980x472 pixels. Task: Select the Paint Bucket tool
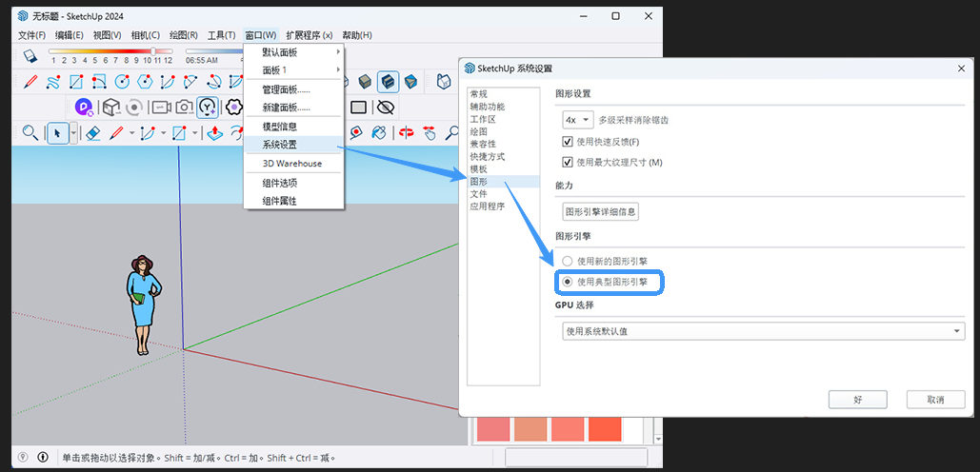[378, 132]
